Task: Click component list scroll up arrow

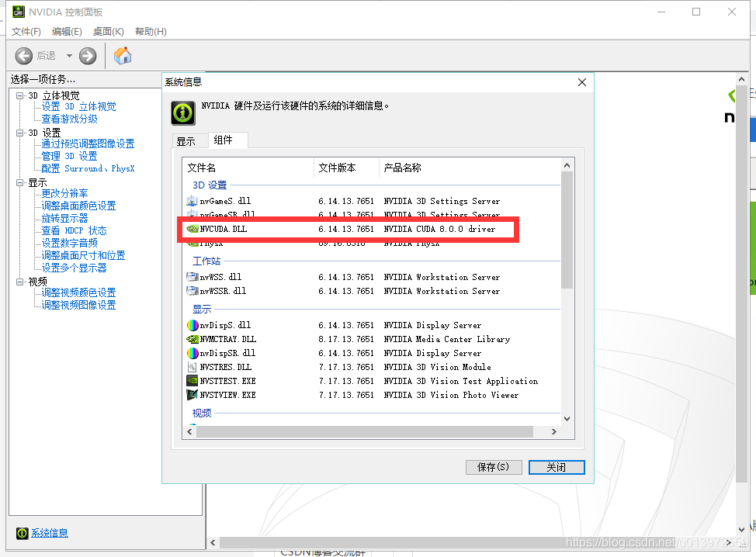Action: [x=567, y=165]
